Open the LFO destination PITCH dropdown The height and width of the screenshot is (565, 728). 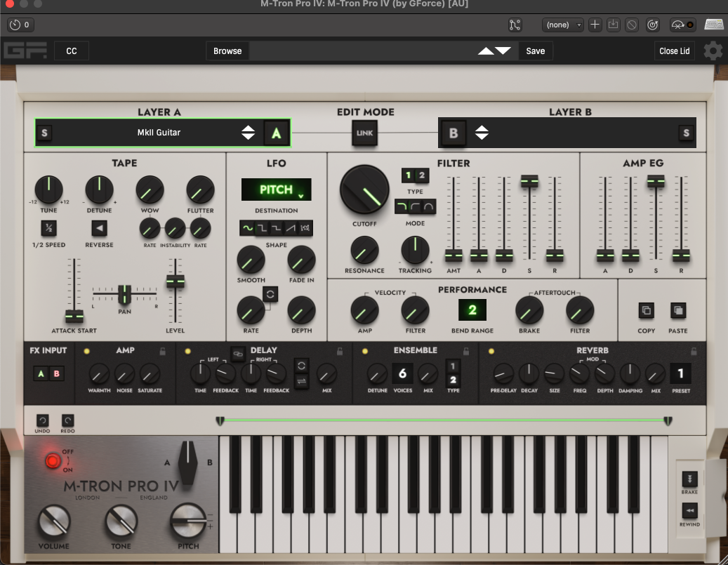pos(276,190)
